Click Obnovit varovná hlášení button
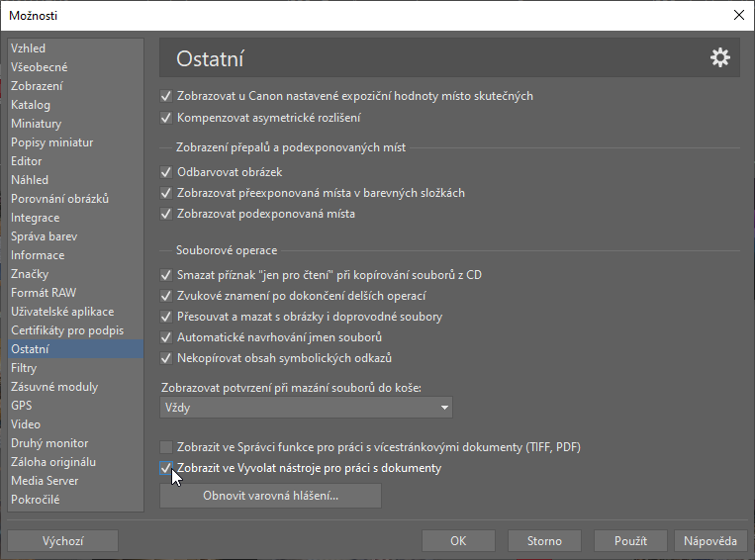The image size is (755, 560). (x=270, y=496)
